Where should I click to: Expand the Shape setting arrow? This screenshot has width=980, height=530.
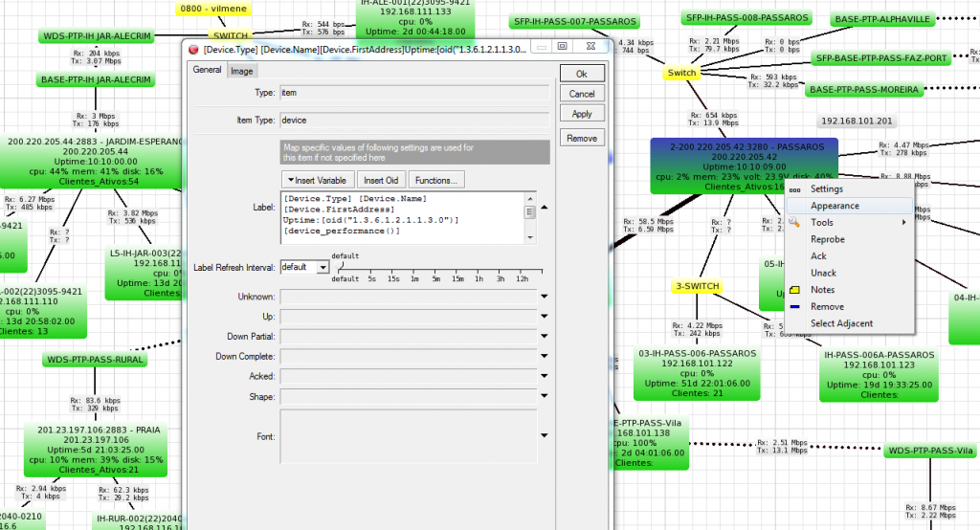pos(544,397)
